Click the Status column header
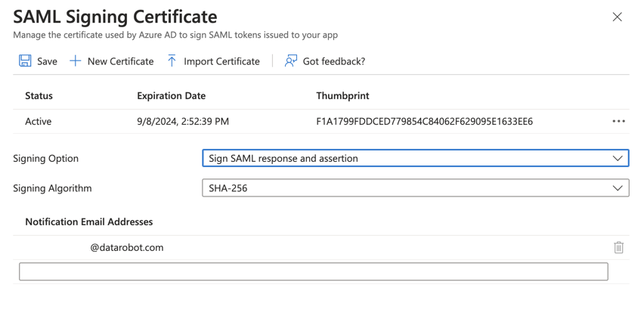Image resolution: width=644 pixels, height=322 pixels. tap(39, 96)
